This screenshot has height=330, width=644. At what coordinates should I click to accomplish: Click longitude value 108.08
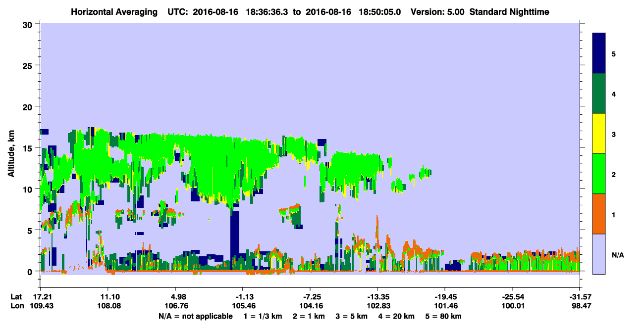(108, 306)
